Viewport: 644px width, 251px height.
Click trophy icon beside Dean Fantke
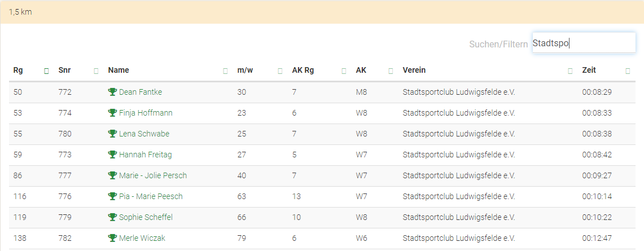pyautogui.click(x=112, y=92)
